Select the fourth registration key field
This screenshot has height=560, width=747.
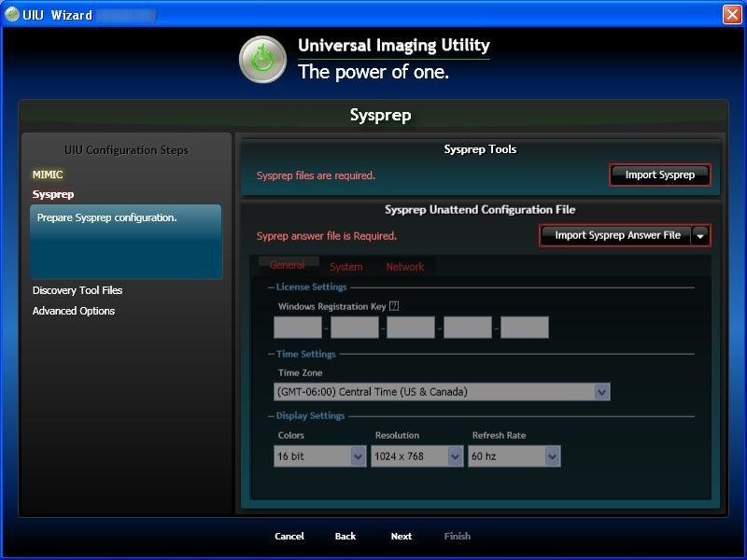[x=468, y=328]
